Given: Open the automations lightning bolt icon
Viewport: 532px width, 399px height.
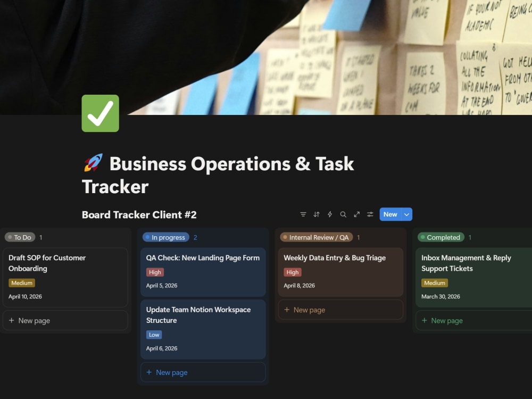Looking at the screenshot, I should [x=330, y=214].
